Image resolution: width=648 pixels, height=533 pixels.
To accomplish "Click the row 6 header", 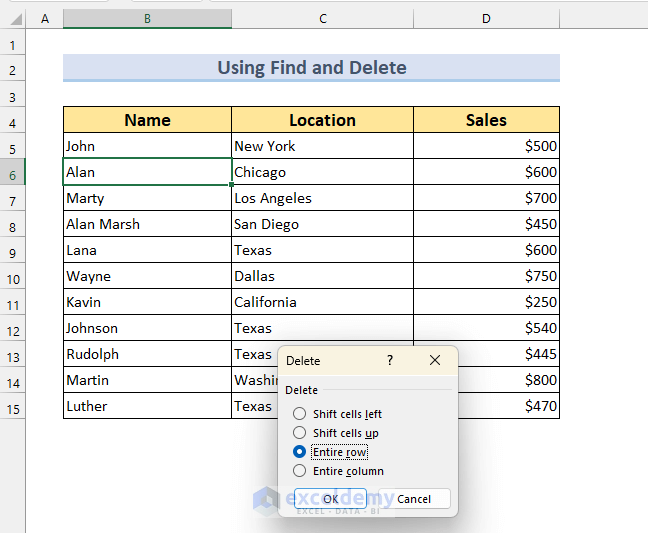I will tap(13, 173).
